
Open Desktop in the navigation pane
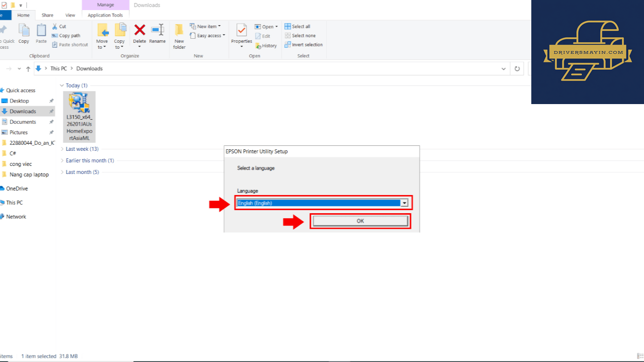(19, 101)
